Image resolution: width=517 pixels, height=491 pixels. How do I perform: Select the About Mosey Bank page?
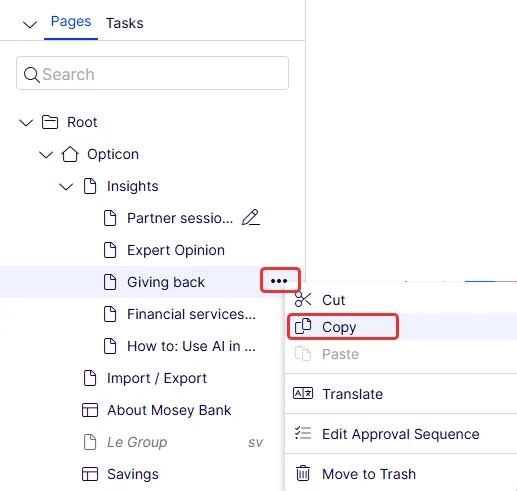(169, 410)
